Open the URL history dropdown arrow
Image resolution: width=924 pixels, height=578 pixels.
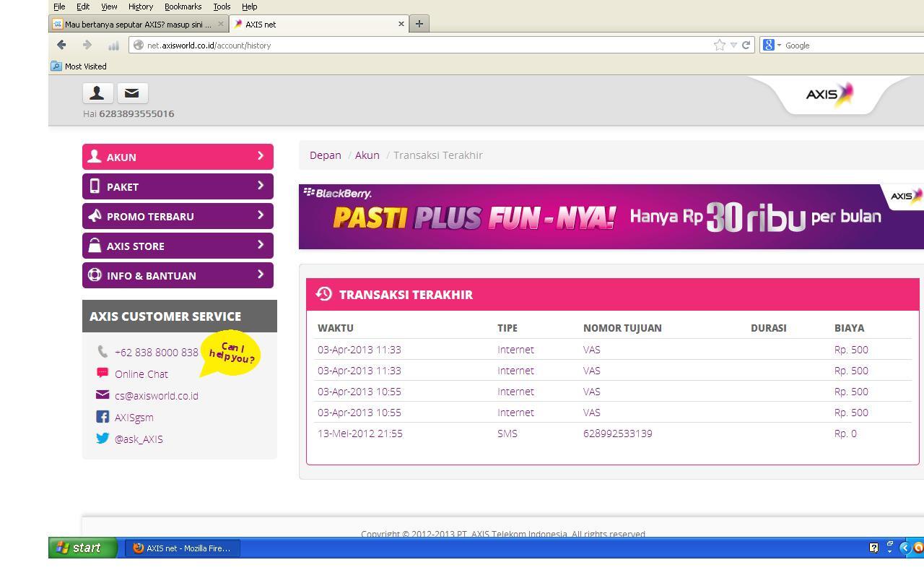coord(733,45)
